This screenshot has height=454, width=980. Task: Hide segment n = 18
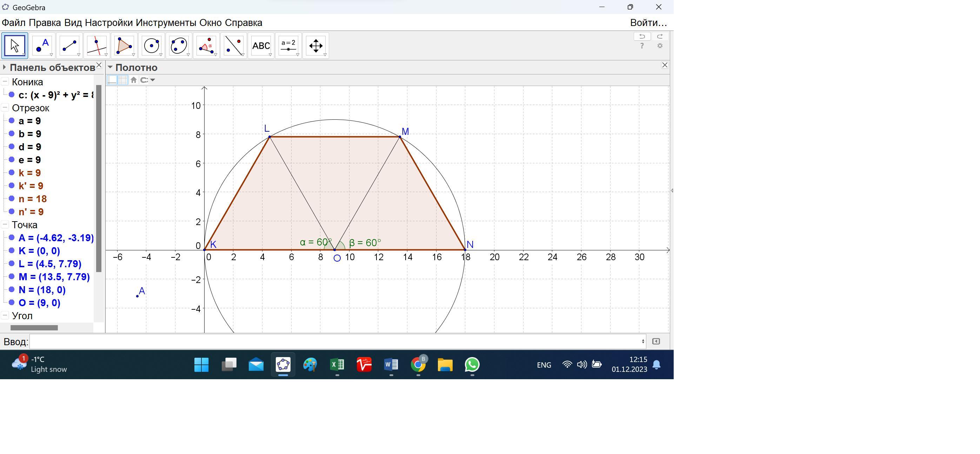[x=12, y=199]
